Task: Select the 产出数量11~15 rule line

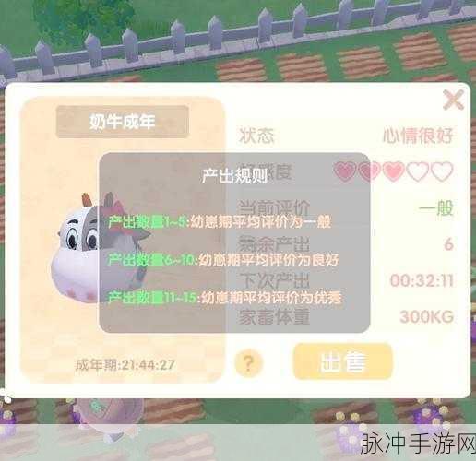Action: 225,297
